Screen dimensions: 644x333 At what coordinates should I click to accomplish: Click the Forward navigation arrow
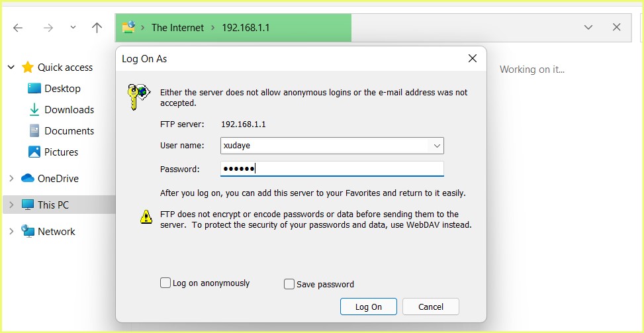[x=48, y=28]
